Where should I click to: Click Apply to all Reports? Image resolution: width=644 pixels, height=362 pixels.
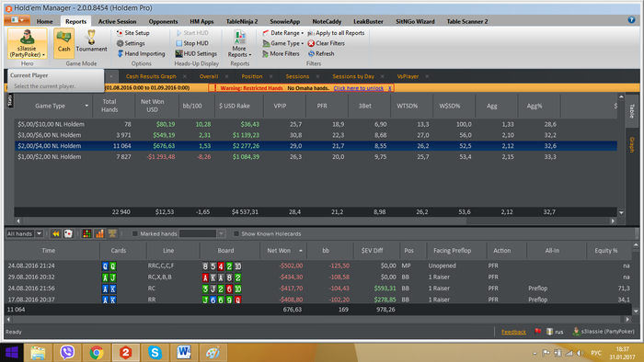click(x=336, y=33)
